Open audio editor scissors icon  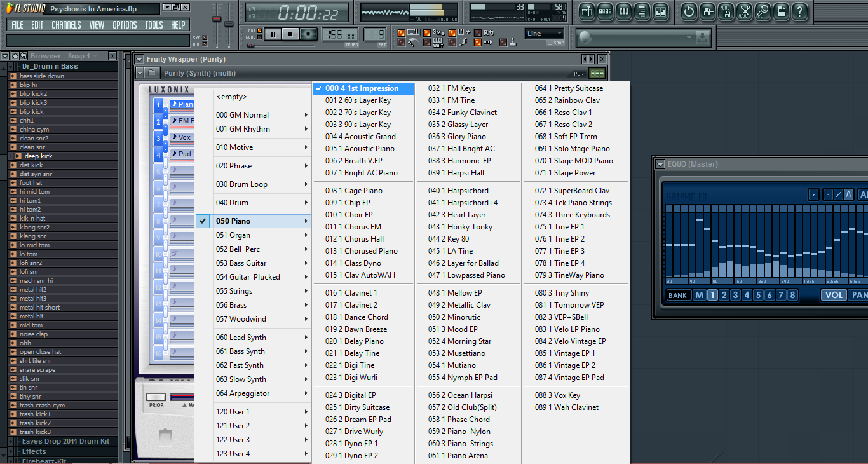click(744, 11)
